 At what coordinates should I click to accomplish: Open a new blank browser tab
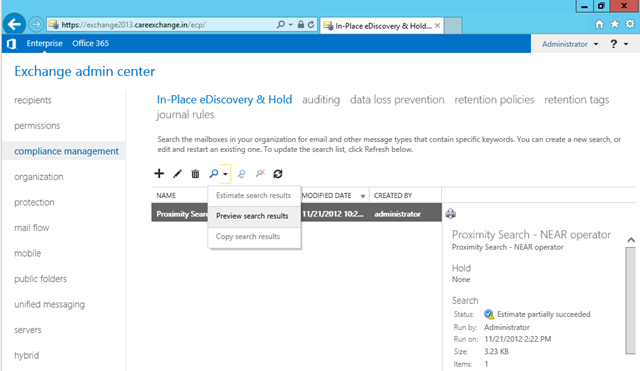(453, 25)
